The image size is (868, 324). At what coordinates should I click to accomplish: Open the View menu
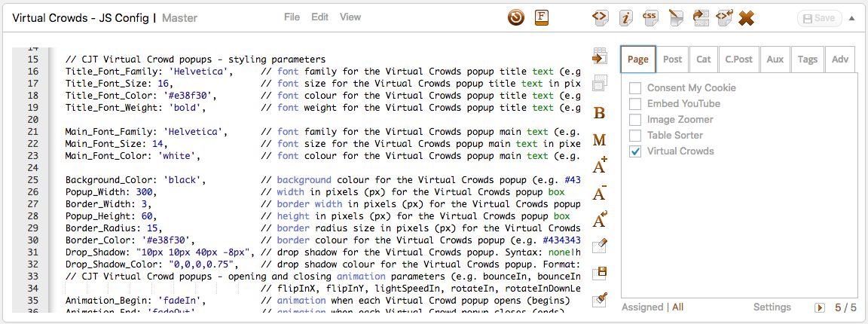pos(350,17)
